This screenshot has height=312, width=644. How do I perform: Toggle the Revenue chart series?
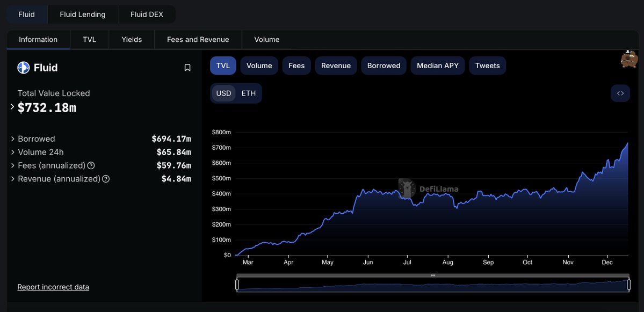coord(336,66)
